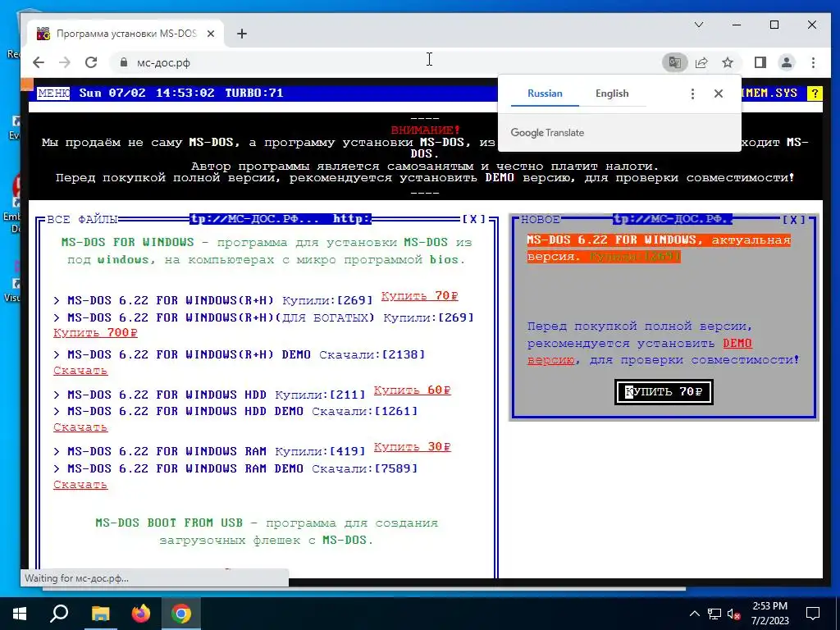Click the address bar URL мс-дос.рф
This screenshot has width=840, height=630.
click(x=163, y=62)
